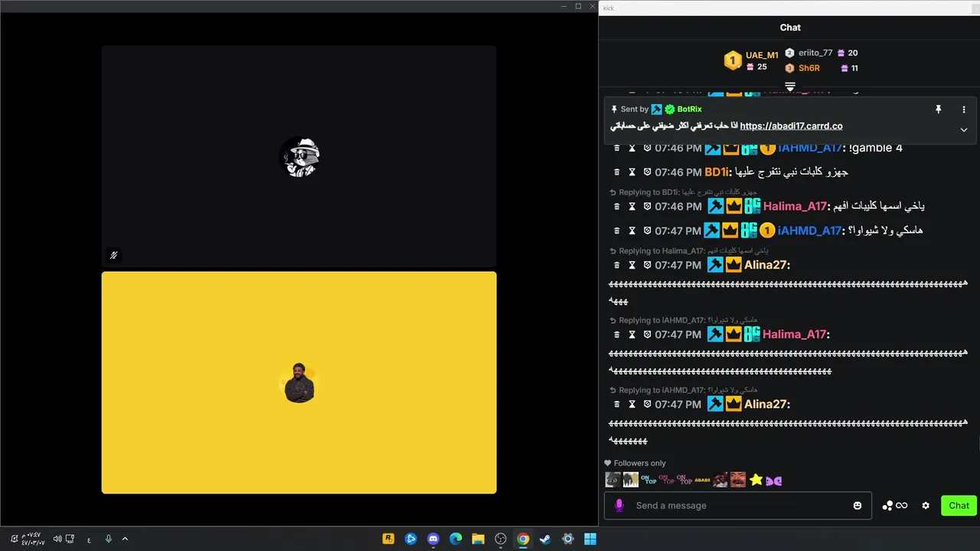Open File Explorer from taskbar
Image resolution: width=980 pixels, height=551 pixels.
pyautogui.click(x=478, y=539)
